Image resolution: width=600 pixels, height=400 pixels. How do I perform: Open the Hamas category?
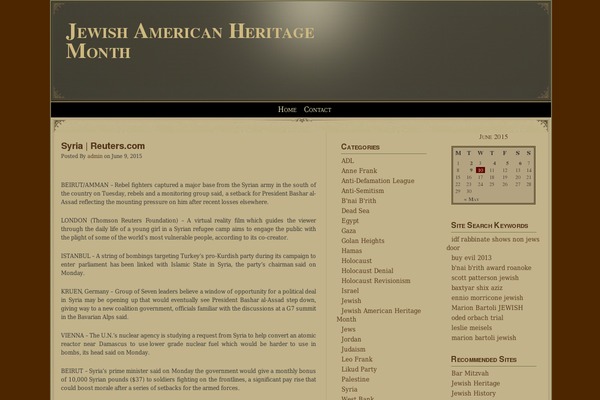pos(351,251)
